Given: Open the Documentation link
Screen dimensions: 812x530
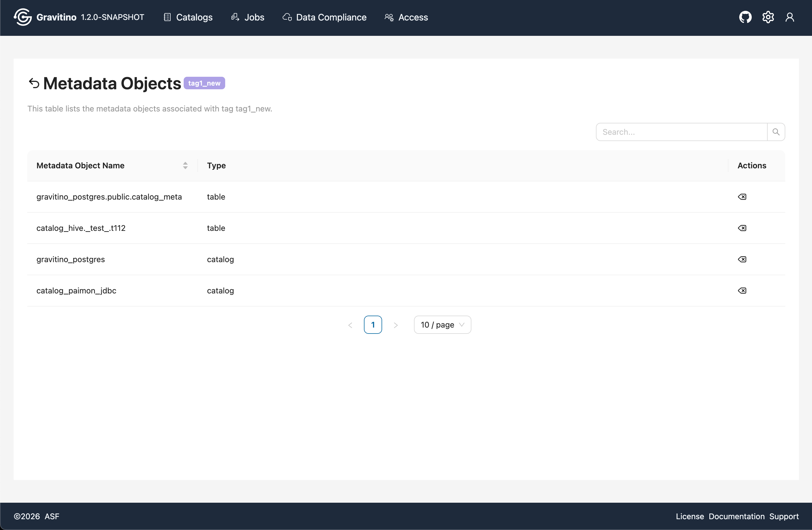Looking at the screenshot, I should 736,516.
